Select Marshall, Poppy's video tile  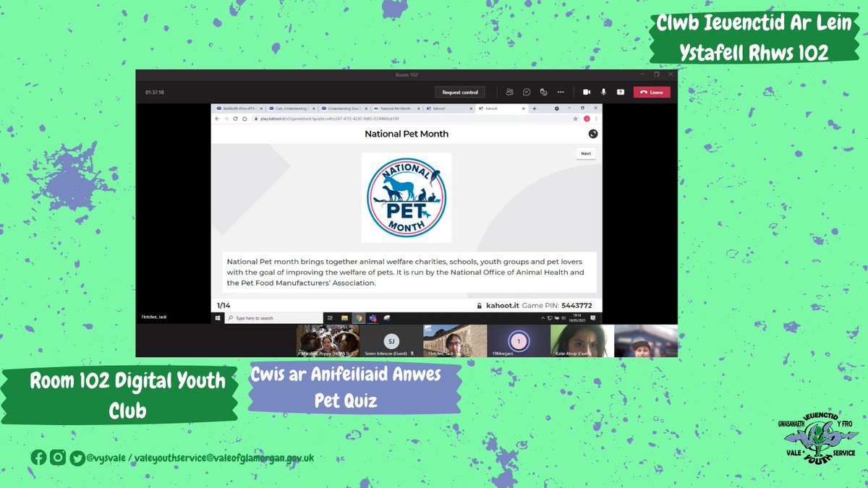point(328,341)
